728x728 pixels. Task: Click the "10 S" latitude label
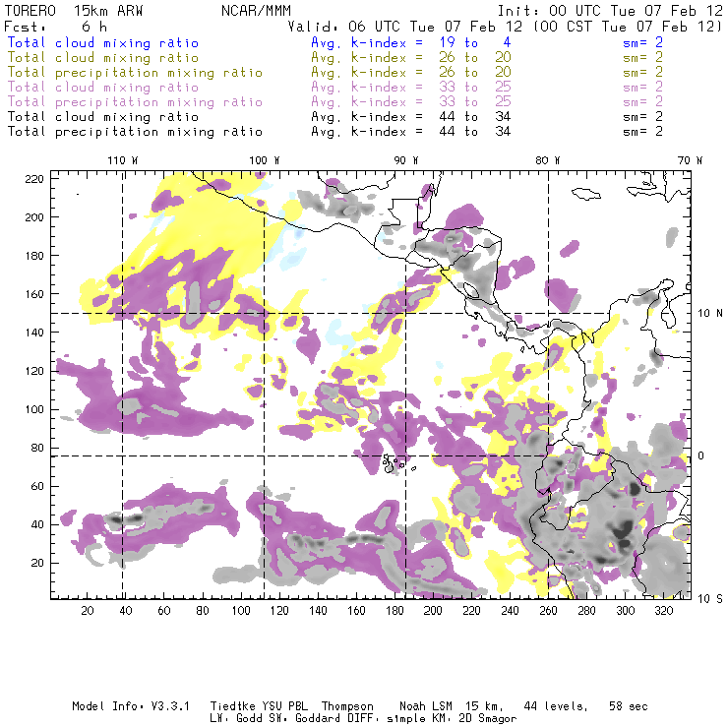[710, 599]
